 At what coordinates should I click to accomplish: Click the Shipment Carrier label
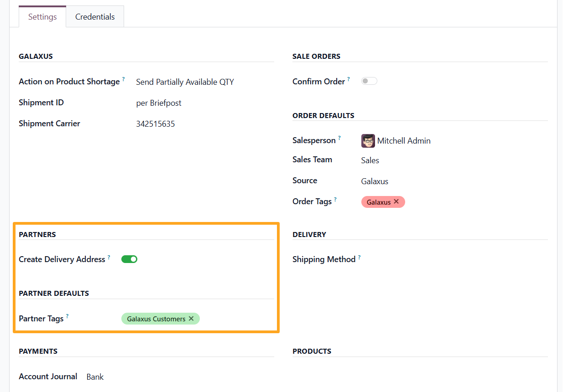click(49, 124)
